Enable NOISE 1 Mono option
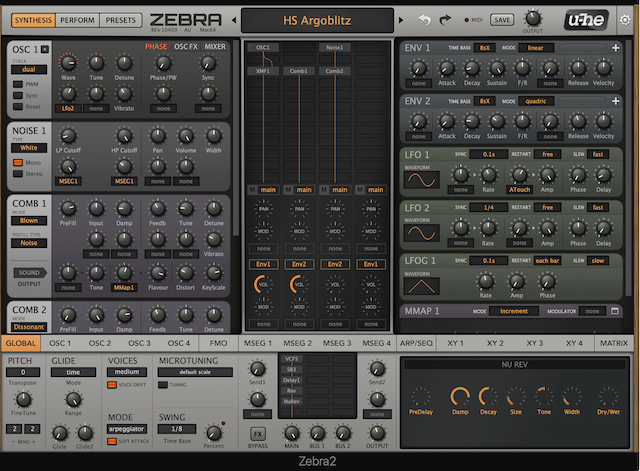The height and width of the screenshot is (471, 640). pos(18,162)
